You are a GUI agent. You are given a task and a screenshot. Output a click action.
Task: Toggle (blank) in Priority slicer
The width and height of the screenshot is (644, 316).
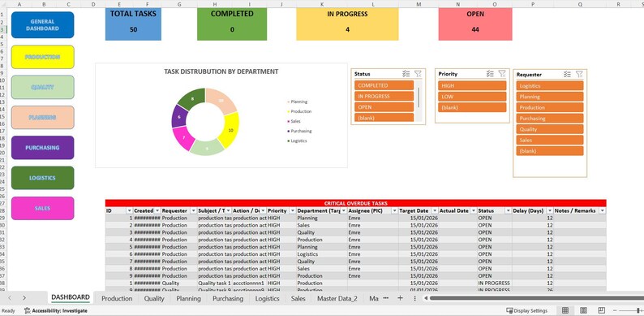[x=472, y=107]
